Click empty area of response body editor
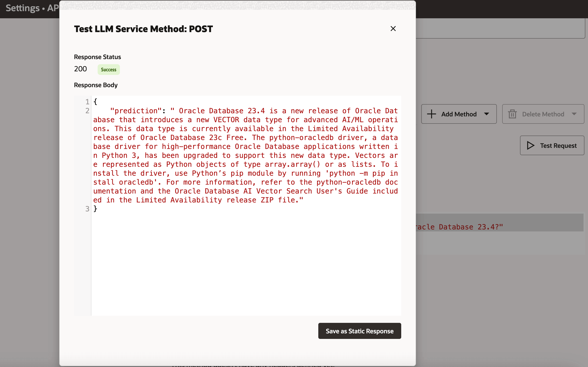588x367 pixels. [x=243, y=262]
